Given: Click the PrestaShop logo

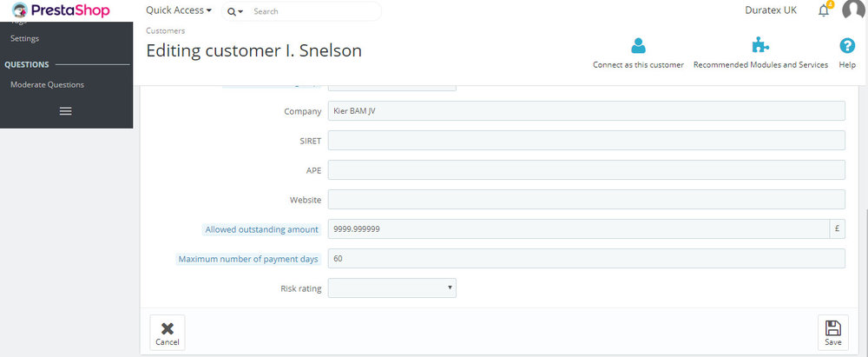Looking at the screenshot, I should click(x=61, y=10).
